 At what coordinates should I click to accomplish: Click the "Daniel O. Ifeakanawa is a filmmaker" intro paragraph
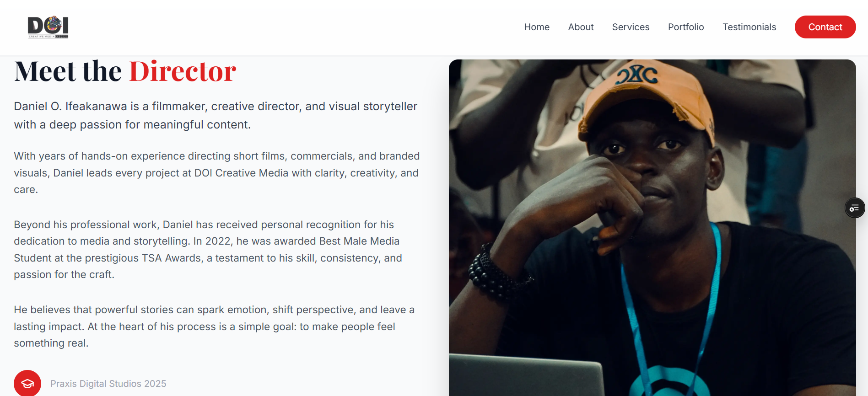point(215,115)
